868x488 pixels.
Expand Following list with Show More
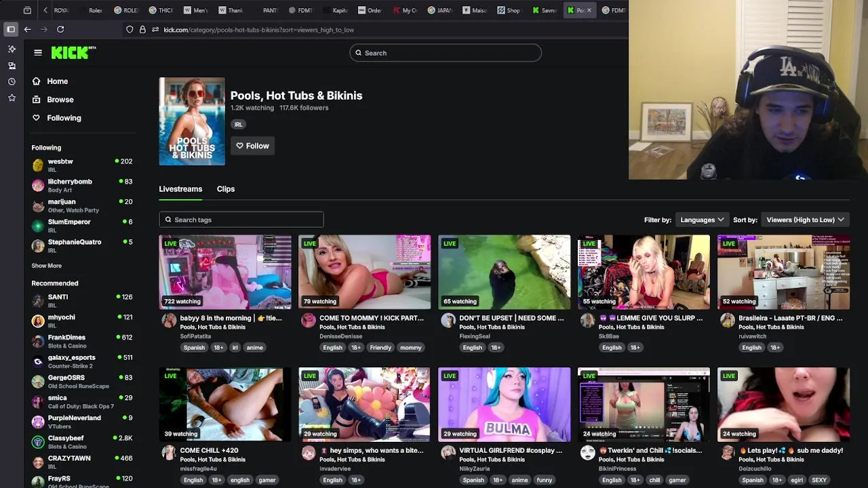click(x=46, y=266)
